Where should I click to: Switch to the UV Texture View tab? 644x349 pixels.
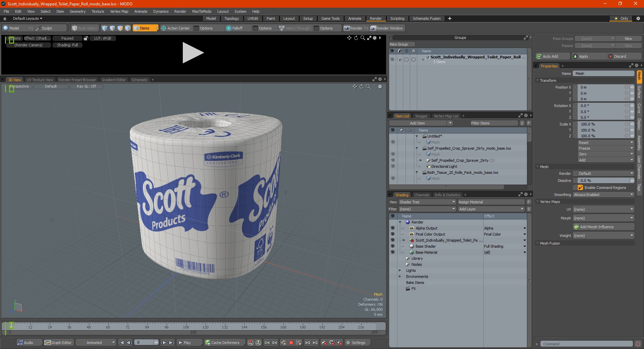(40, 80)
